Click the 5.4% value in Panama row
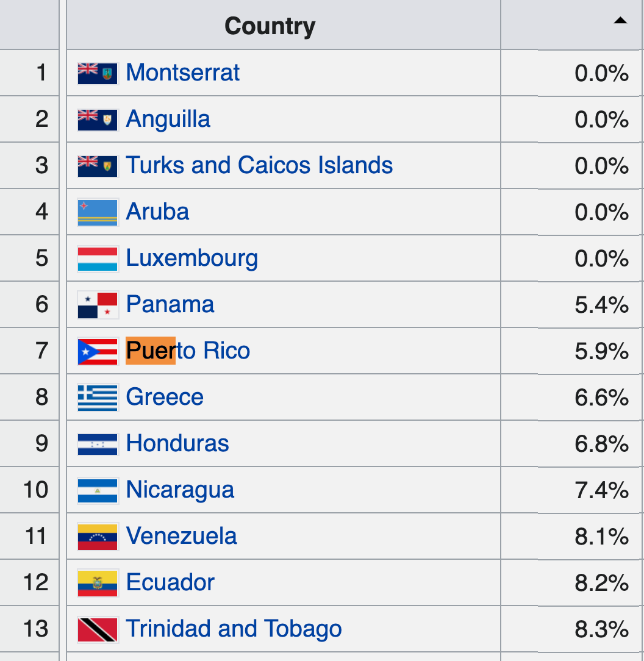644x661 pixels. coord(601,305)
